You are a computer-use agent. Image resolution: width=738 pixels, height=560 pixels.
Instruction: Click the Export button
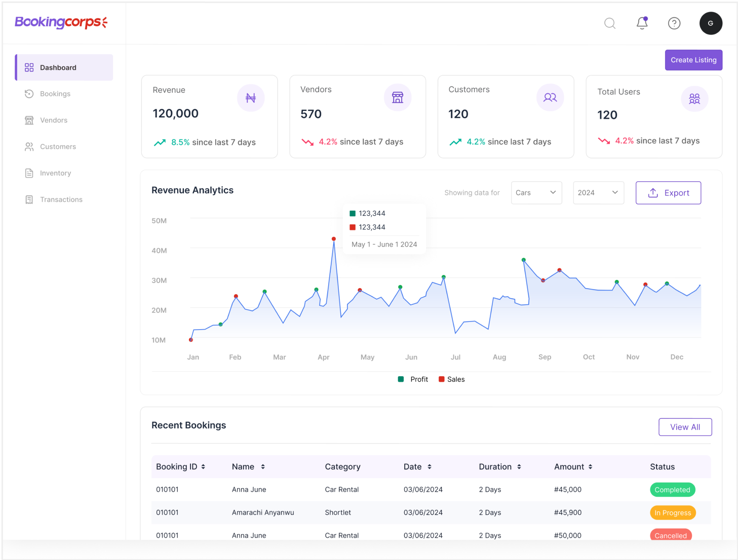coord(668,193)
